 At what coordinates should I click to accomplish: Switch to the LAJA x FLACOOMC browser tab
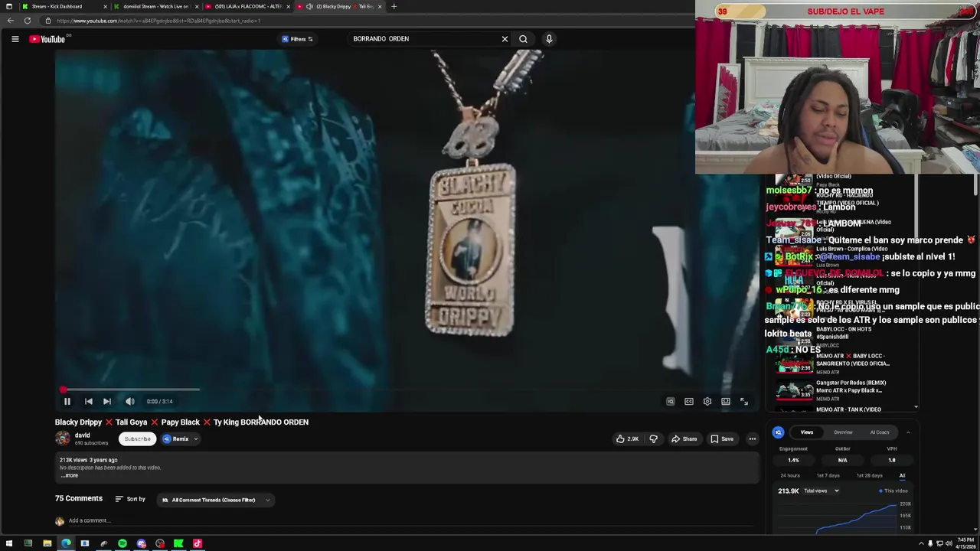point(247,6)
